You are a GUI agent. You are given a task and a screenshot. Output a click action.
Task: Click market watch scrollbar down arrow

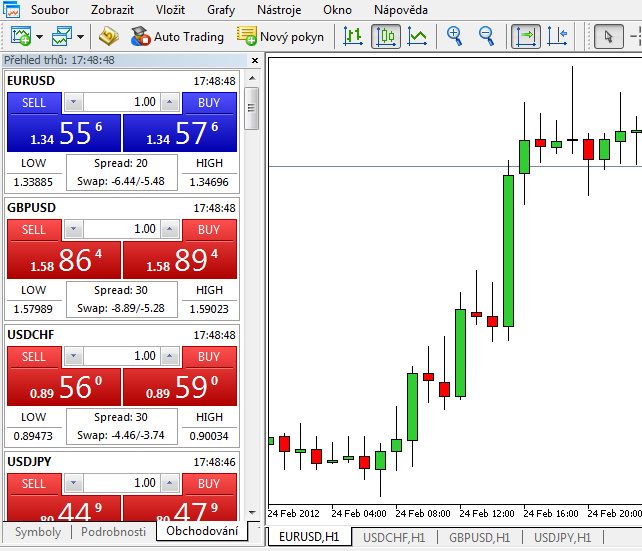click(252, 513)
